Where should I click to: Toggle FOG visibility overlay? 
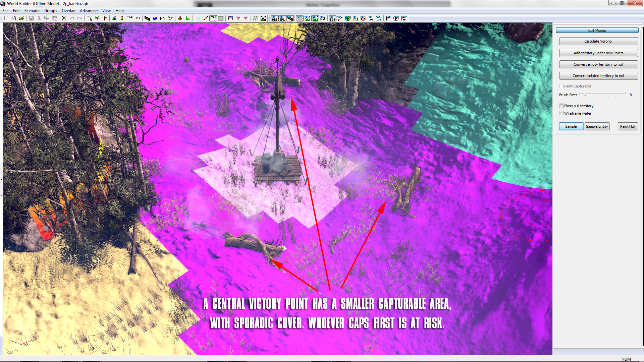pos(332,18)
